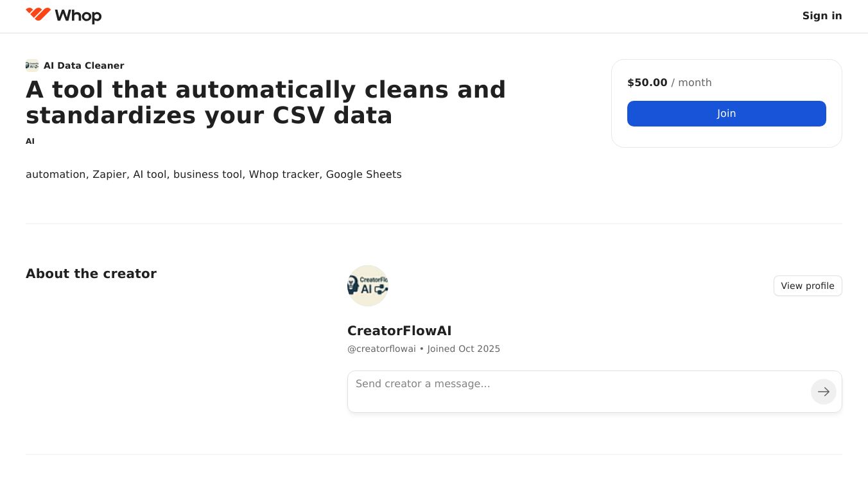Click the orange Whop logo icon
The width and height of the screenshot is (868, 488).
point(38,14)
